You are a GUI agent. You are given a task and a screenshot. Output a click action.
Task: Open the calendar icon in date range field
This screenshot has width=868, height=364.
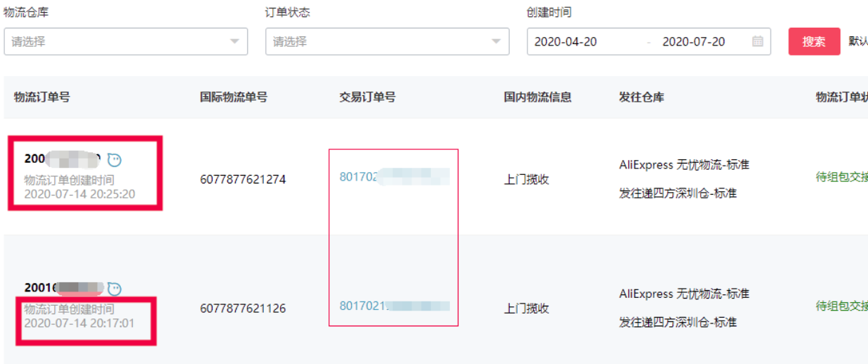click(x=758, y=41)
